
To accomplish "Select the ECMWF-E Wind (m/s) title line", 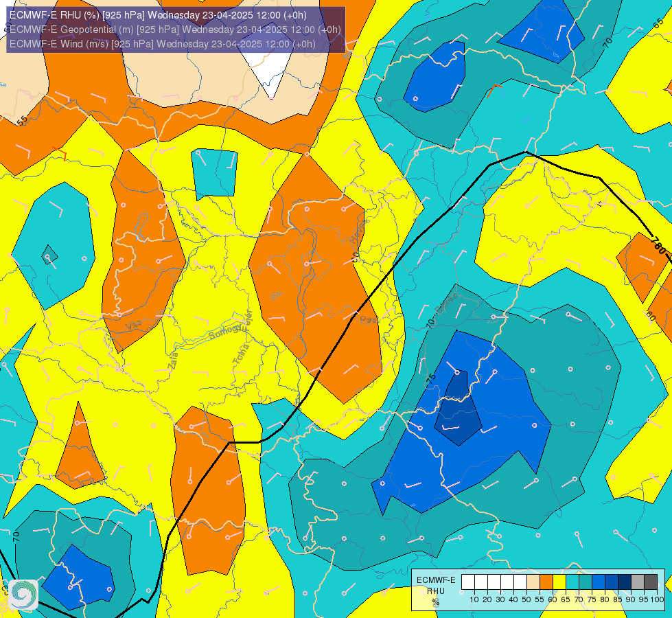I will pos(163,44).
